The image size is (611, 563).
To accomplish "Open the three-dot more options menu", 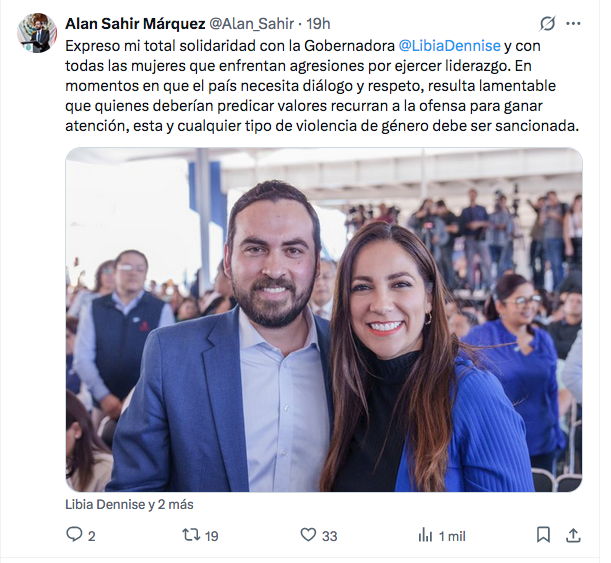I will pyautogui.click(x=573, y=24).
